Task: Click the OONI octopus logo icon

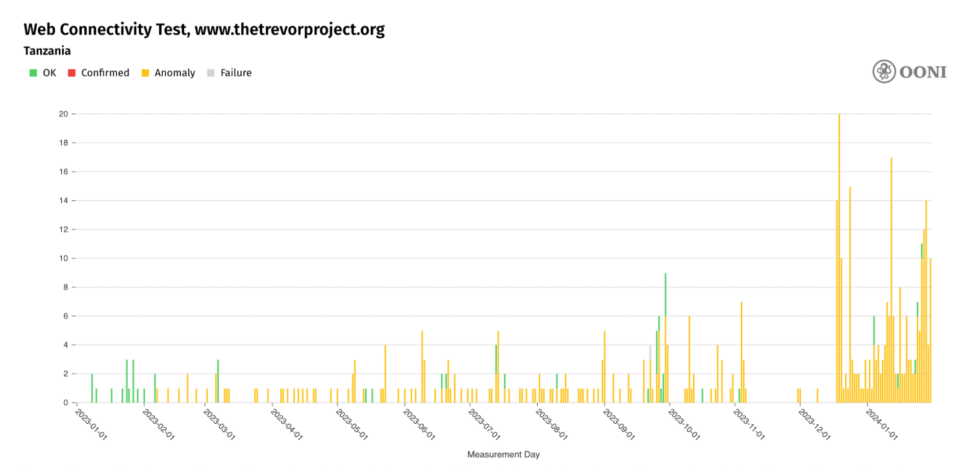Action: (x=884, y=72)
